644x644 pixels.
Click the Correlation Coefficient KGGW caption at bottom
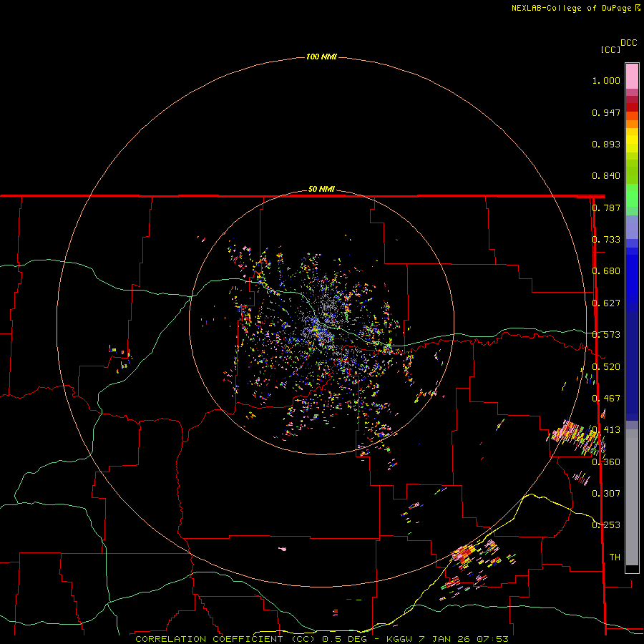pyautogui.click(x=322, y=639)
